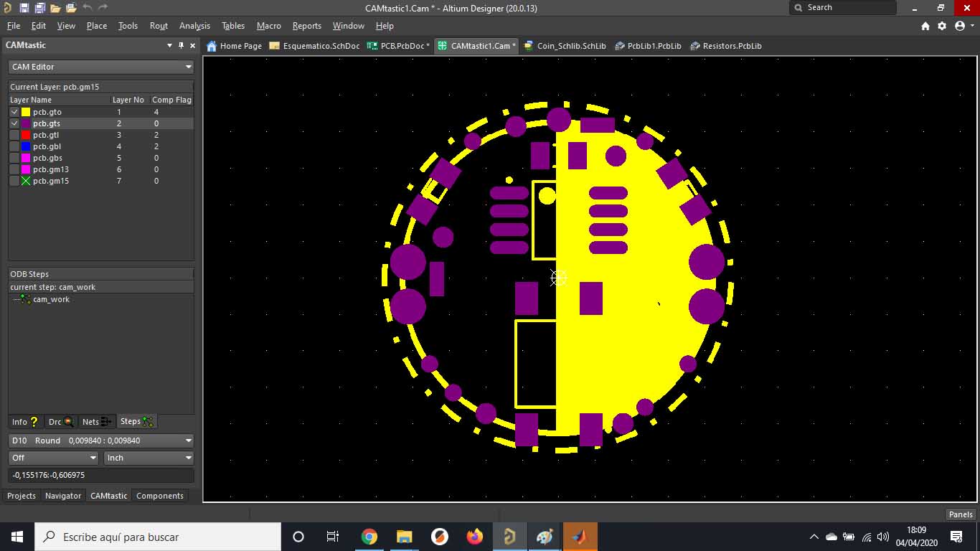Screen dimensions: 980x551
Task: Click the purple pcb.gts color swatch
Action: click(x=26, y=123)
